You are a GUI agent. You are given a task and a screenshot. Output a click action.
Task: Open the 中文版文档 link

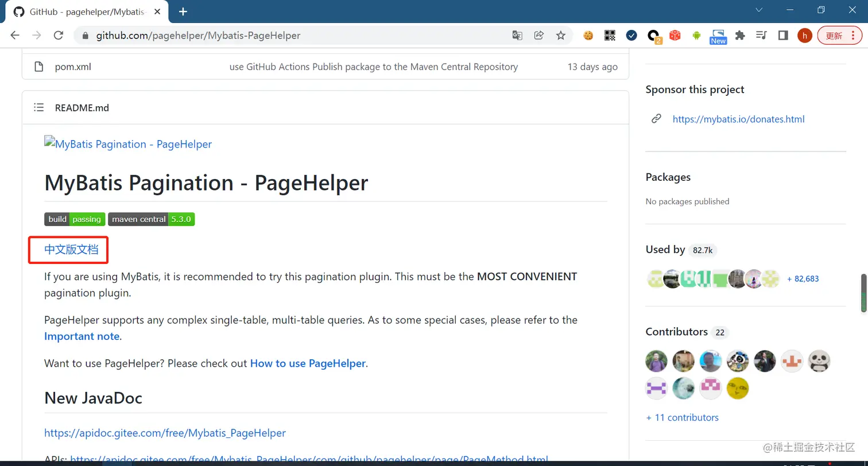[71, 250]
